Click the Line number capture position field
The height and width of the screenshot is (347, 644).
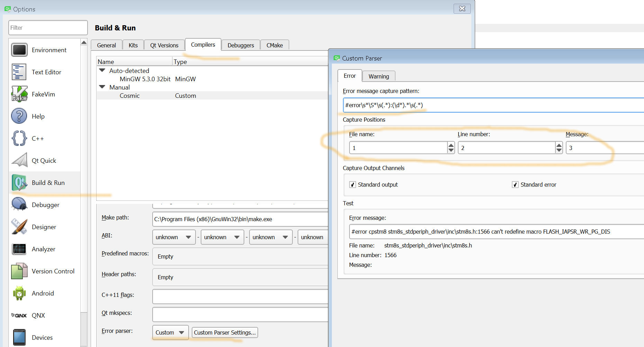pyautogui.click(x=507, y=148)
